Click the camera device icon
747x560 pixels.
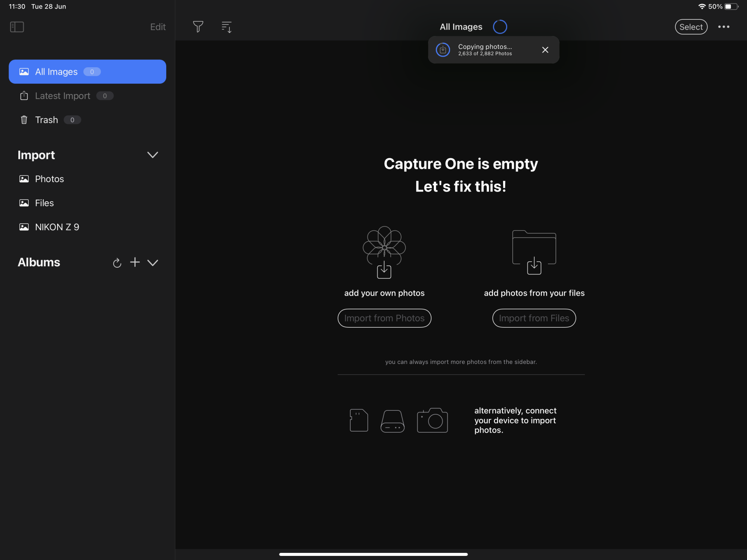pyautogui.click(x=432, y=420)
